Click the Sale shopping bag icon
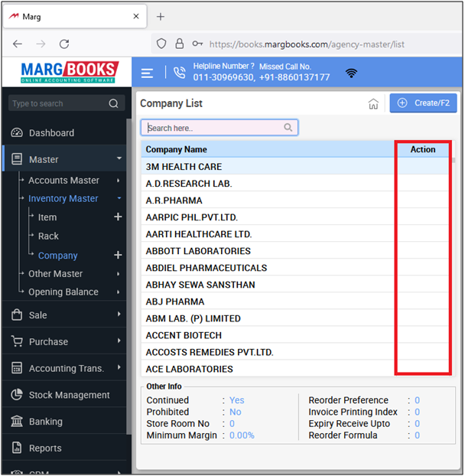Screen dimensions: 465x476 click(x=17, y=315)
